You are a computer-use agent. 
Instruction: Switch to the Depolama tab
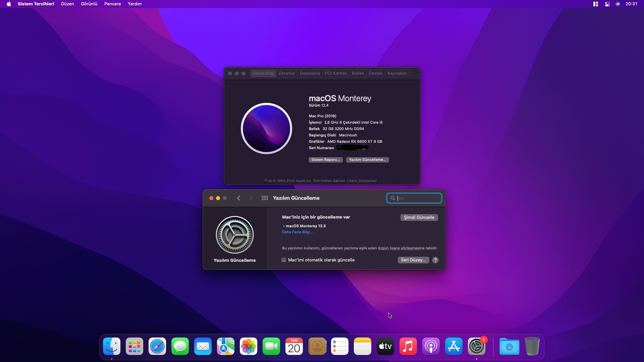click(x=310, y=73)
